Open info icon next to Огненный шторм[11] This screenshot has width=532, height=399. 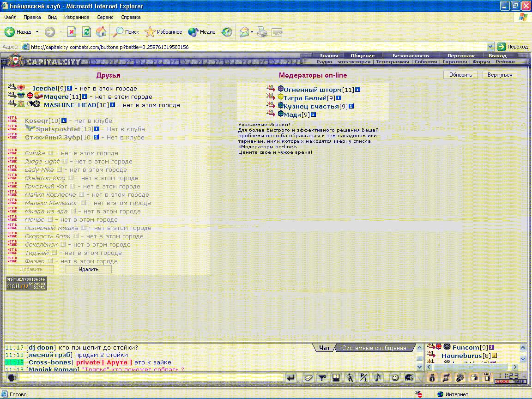[357, 90]
